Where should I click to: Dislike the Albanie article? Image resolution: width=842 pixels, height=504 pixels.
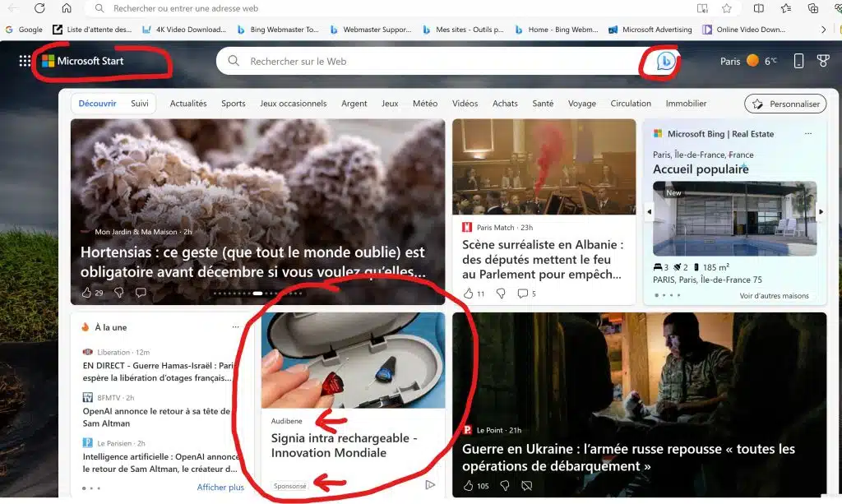point(501,294)
